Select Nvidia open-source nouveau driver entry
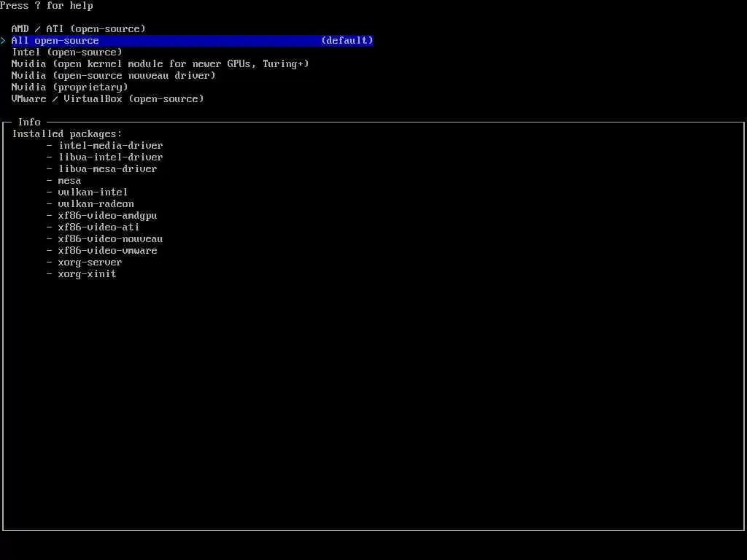This screenshot has height=560, width=747. 113,76
